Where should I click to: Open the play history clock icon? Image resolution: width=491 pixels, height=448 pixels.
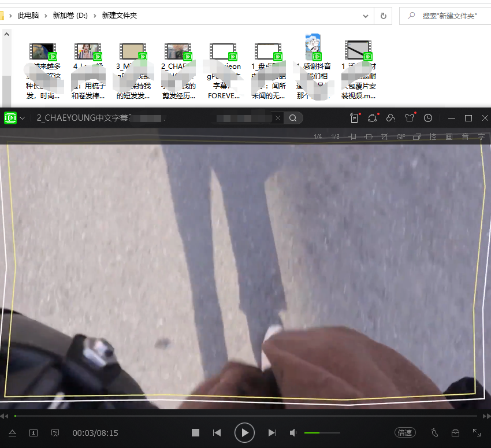pos(428,118)
